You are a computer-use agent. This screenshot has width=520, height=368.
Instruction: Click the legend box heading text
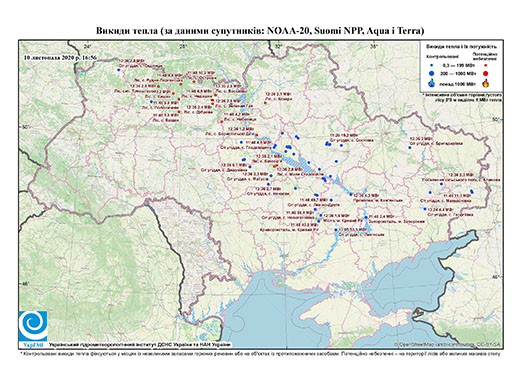[x=461, y=47]
